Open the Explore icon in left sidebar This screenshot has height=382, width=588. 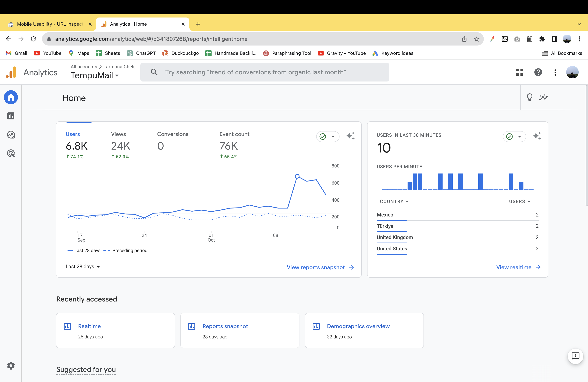(11, 135)
